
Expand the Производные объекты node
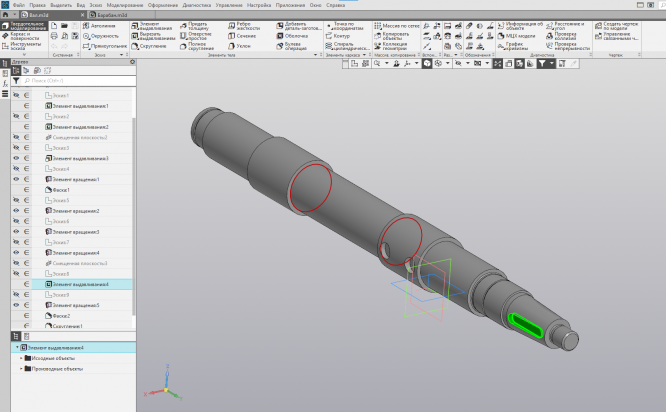coord(22,368)
